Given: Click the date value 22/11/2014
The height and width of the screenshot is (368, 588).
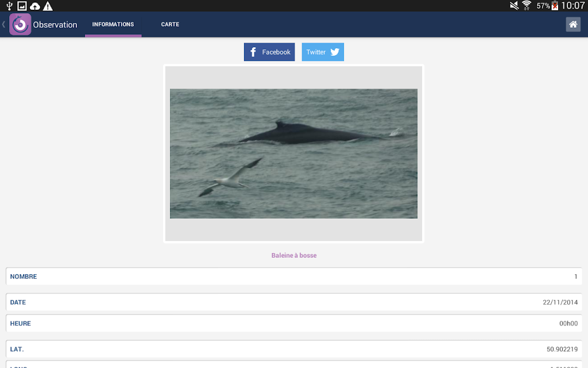Looking at the screenshot, I should (560, 302).
